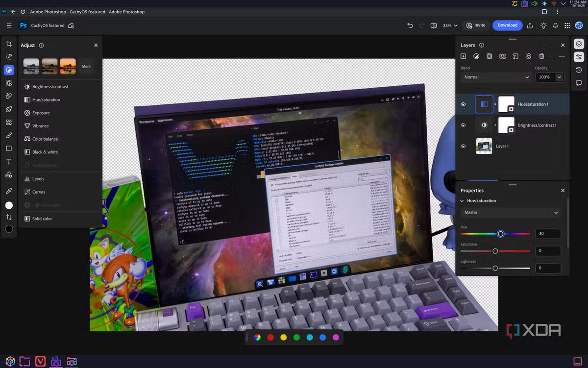The image size is (588, 368).
Task: Hide the Hue/saturation 1 layer
Action: pyautogui.click(x=463, y=104)
